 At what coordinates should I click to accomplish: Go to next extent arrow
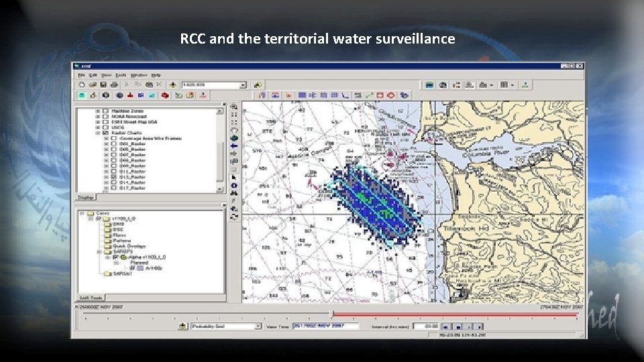coord(233,154)
